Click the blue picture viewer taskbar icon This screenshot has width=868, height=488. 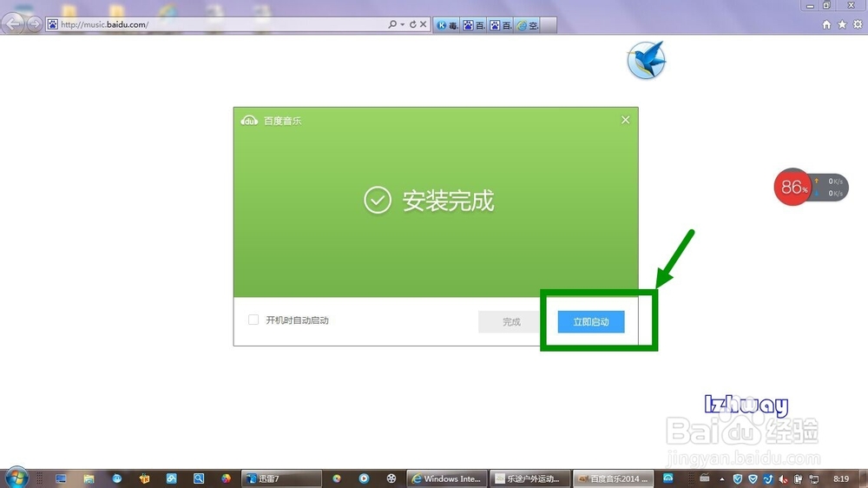point(172,478)
